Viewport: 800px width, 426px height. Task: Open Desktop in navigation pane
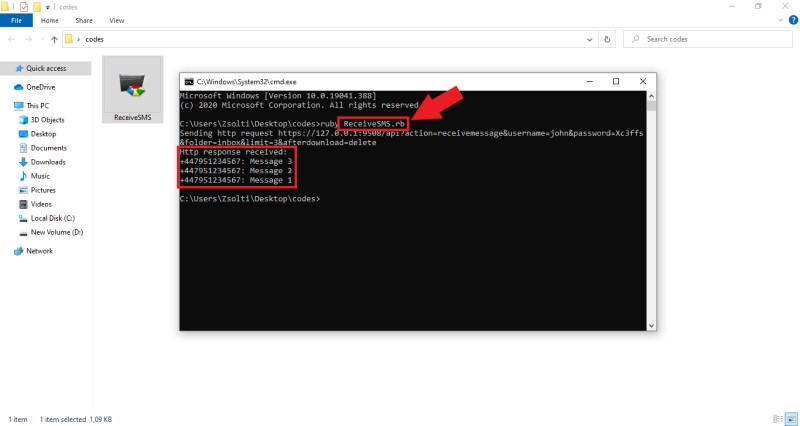pyautogui.click(x=43, y=134)
